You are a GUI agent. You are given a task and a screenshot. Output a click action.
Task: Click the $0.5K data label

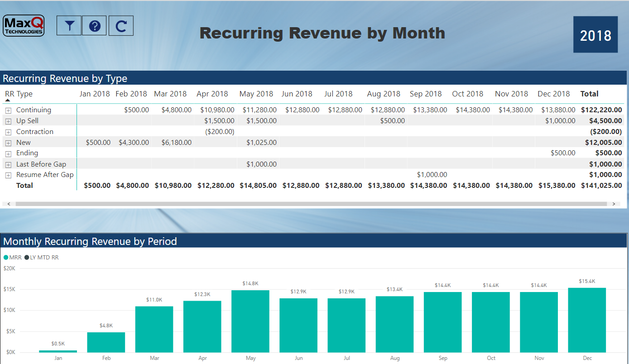[58, 344]
